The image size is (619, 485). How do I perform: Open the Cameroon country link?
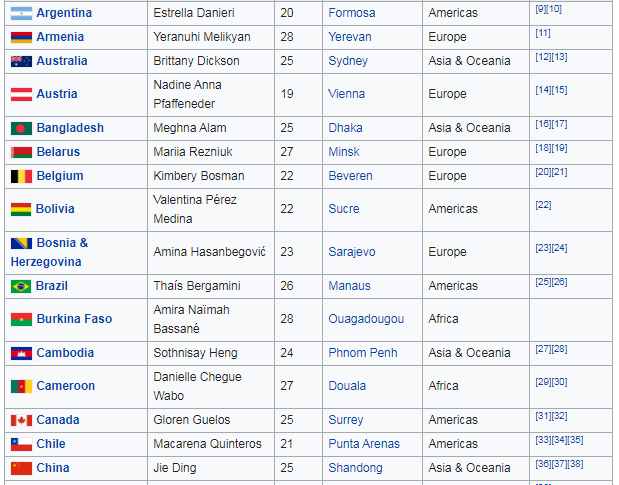[x=66, y=386]
